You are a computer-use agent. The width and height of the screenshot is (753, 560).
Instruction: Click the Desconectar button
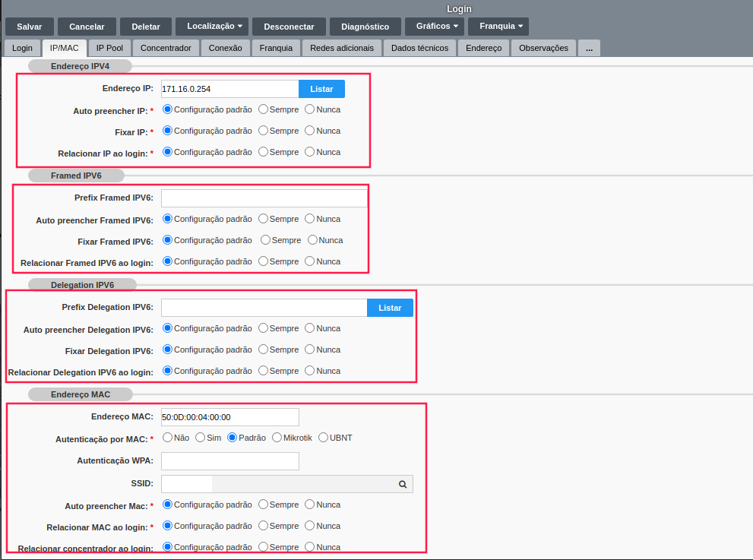289,27
